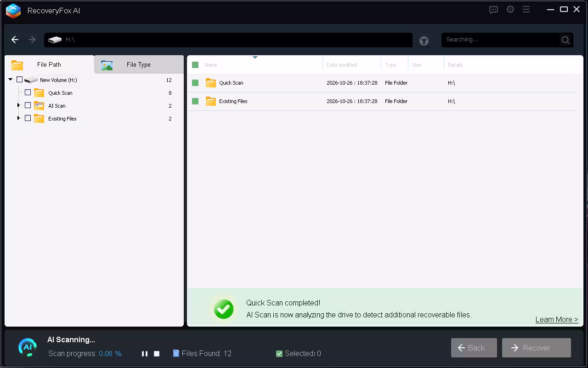Switch to the File Type tab
The width and height of the screenshot is (588, 368).
click(139, 64)
